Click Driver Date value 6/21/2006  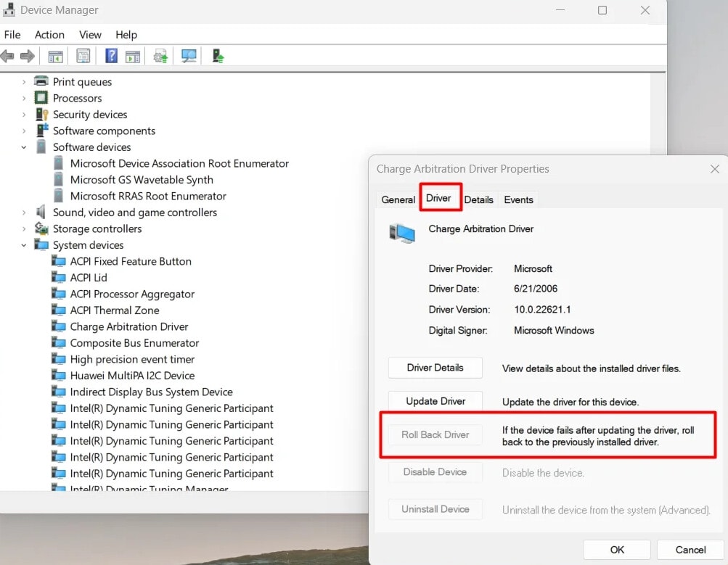(536, 289)
